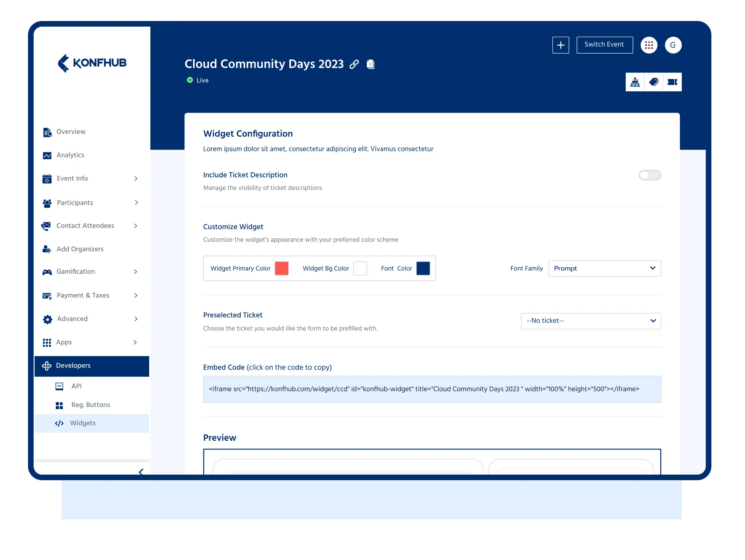Image resolution: width=745 pixels, height=560 pixels.
Task: Pick the red Widget Primary Color swatch
Action: point(281,268)
